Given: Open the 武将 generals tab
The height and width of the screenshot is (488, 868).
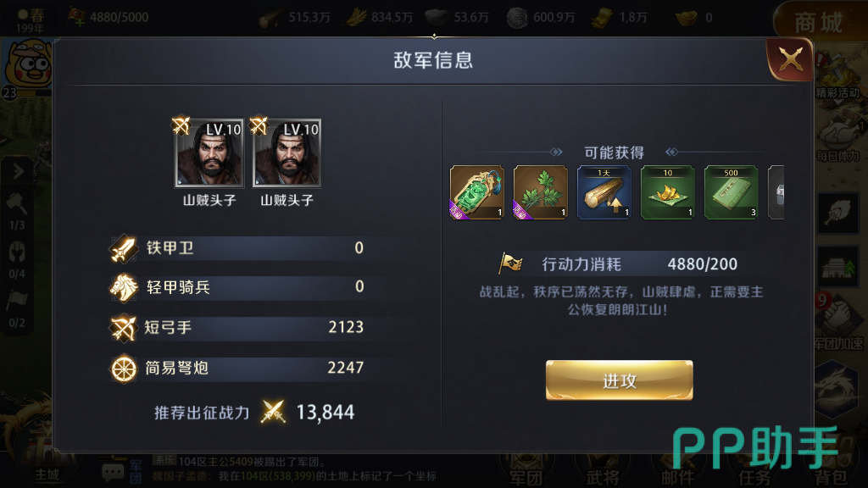Looking at the screenshot, I should pyautogui.click(x=603, y=469).
